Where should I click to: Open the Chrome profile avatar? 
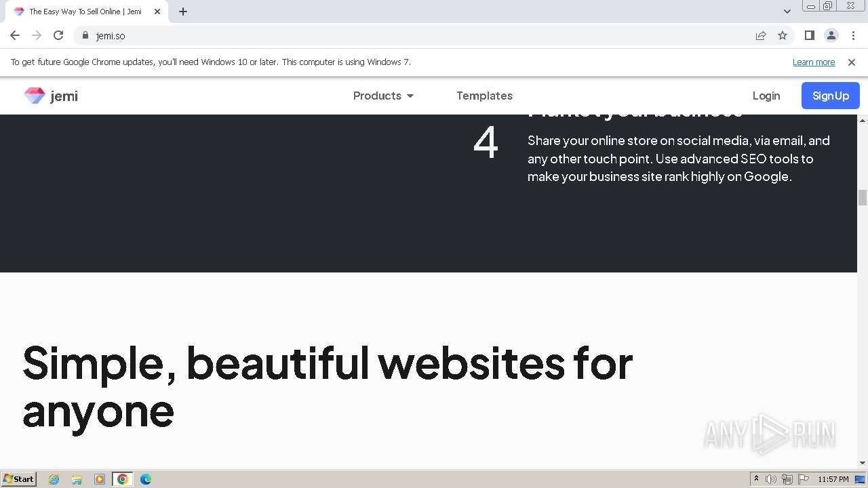tap(831, 35)
